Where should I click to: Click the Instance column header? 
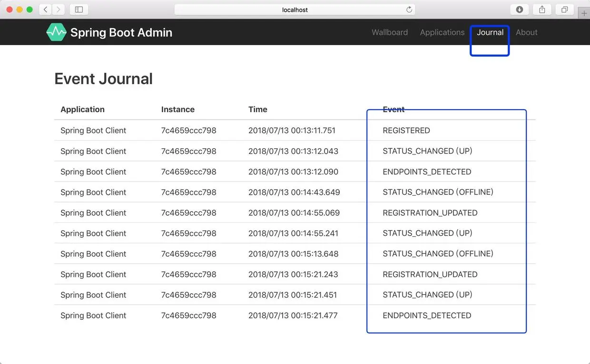[177, 109]
